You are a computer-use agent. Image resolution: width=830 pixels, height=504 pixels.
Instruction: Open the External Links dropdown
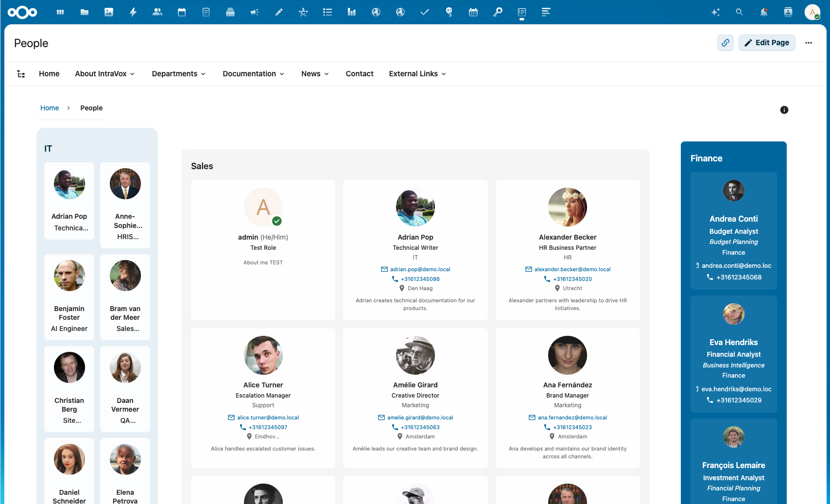tap(417, 74)
